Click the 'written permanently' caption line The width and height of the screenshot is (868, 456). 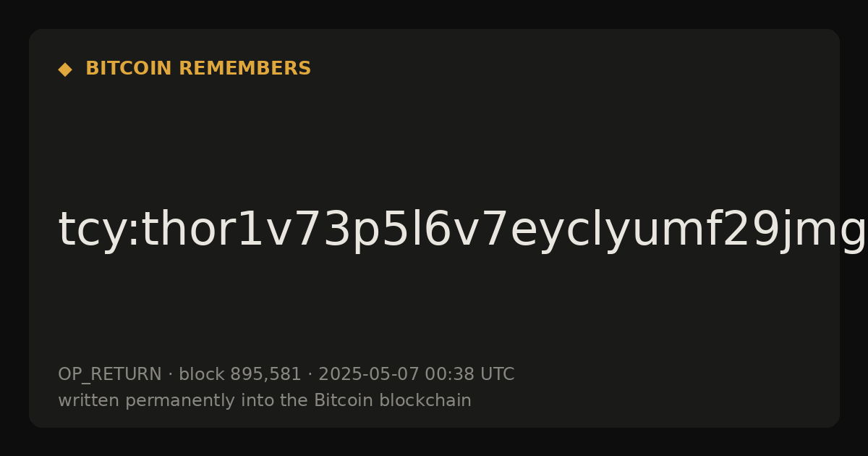pos(265,400)
